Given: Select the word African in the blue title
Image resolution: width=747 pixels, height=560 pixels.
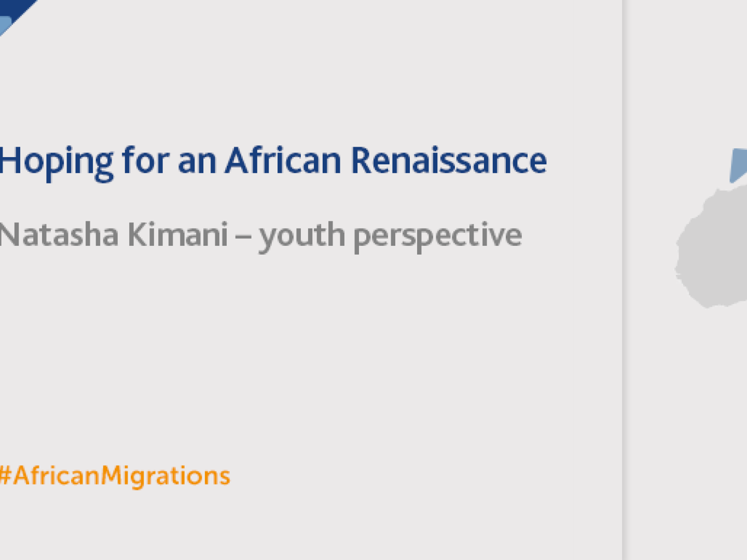Looking at the screenshot, I should (283, 160).
